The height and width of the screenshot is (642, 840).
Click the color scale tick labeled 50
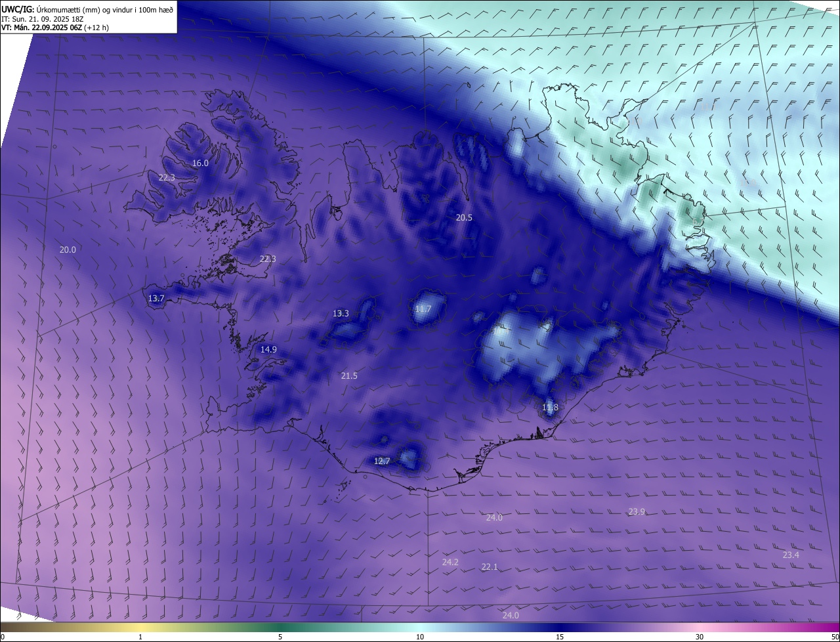[835, 637]
